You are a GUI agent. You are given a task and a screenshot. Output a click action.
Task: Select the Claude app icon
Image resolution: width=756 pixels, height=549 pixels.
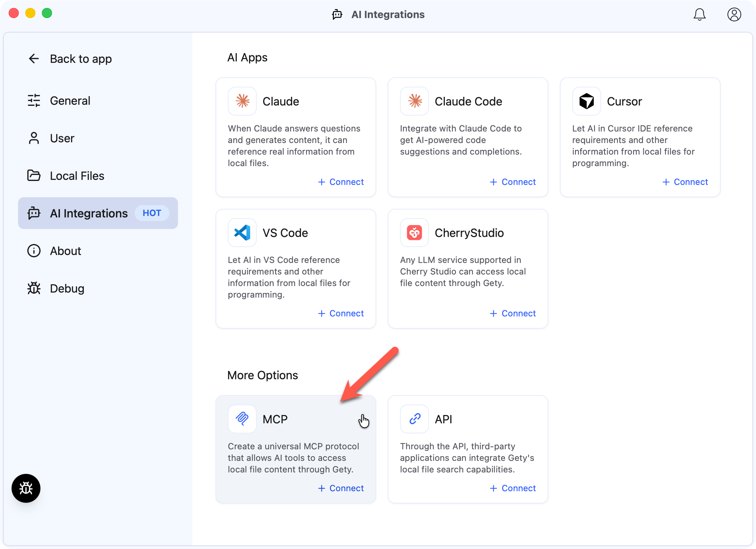coord(242,101)
